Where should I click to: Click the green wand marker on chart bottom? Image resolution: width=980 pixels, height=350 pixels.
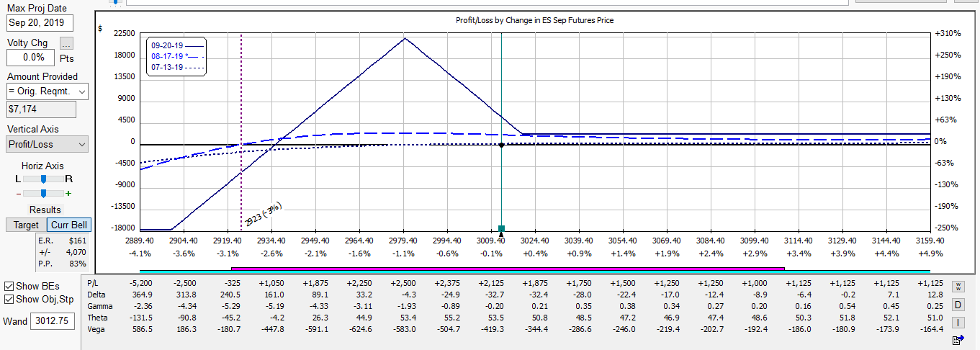pyautogui.click(x=501, y=228)
